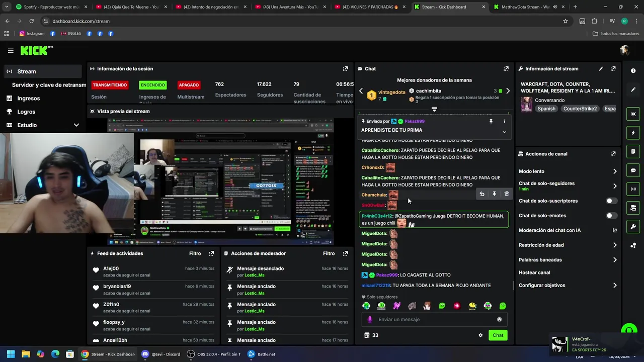Image resolution: width=644 pixels, height=362 pixels.
Task: Switch to the MatthewDota Stream browser tab
Action: [x=528, y=7]
